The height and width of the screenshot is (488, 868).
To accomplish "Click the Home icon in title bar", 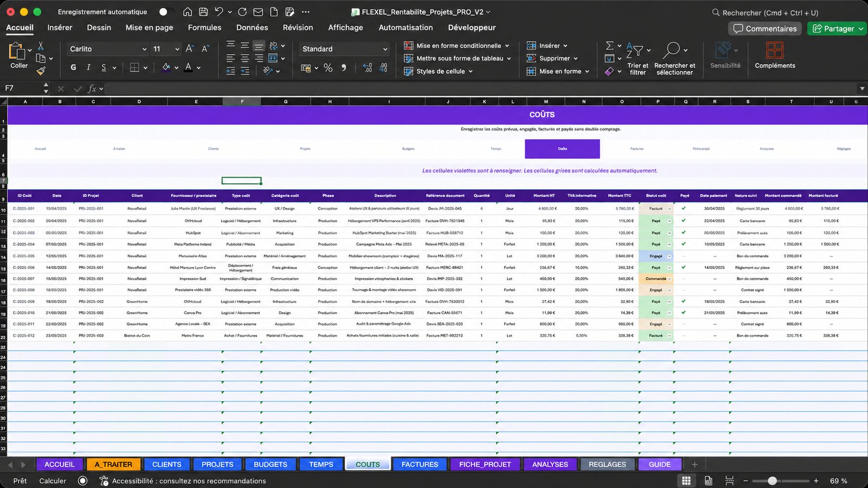I will pos(187,12).
